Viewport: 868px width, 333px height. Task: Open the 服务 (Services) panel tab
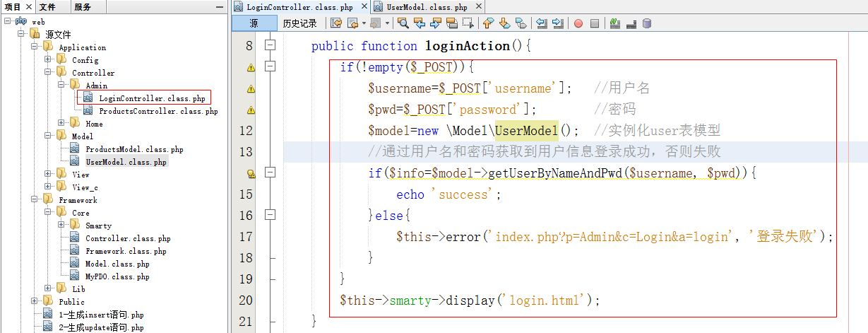tap(83, 7)
